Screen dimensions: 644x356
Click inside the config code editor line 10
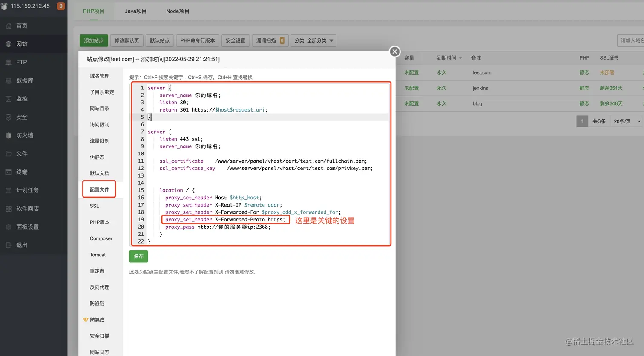pyautogui.click(x=267, y=154)
